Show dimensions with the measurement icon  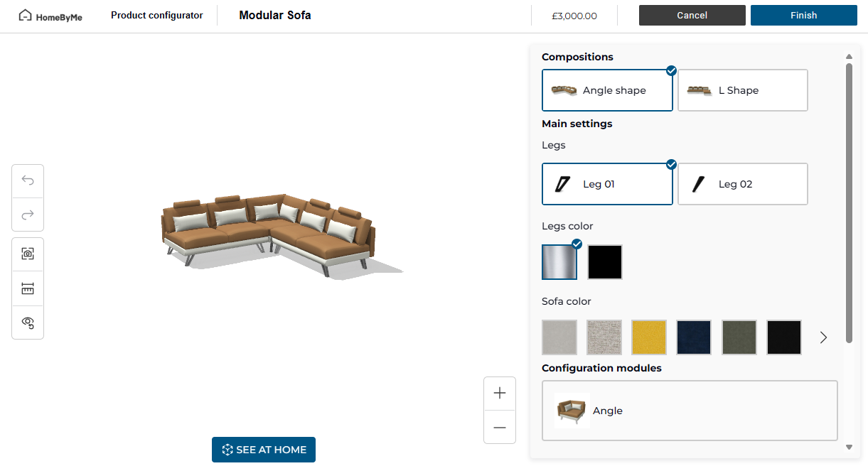click(28, 288)
